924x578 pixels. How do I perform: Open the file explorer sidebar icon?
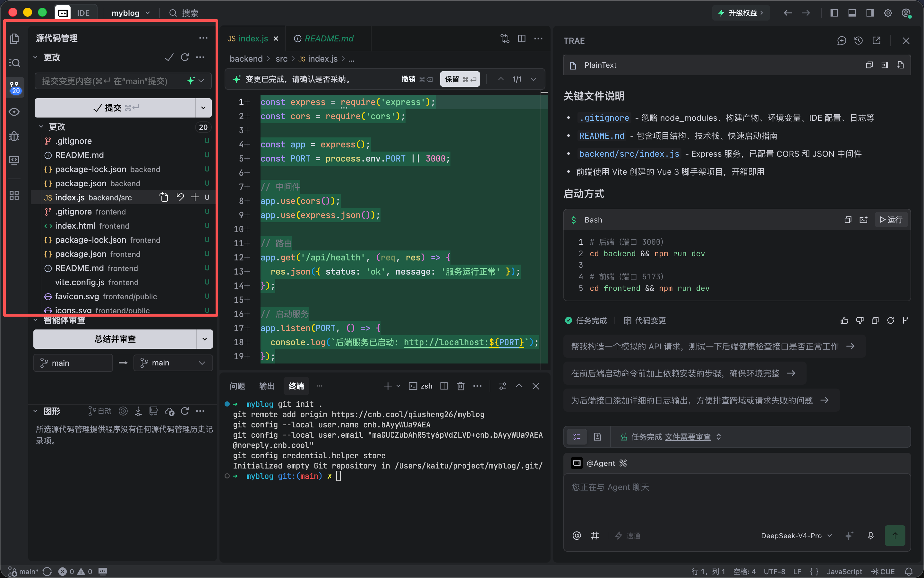14,39
